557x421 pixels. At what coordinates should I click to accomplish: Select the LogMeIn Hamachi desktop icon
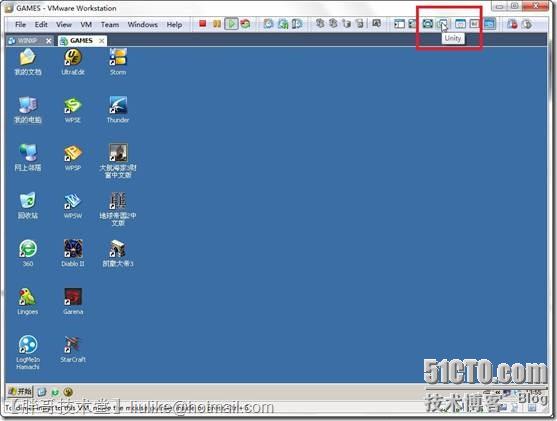tap(28, 352)
